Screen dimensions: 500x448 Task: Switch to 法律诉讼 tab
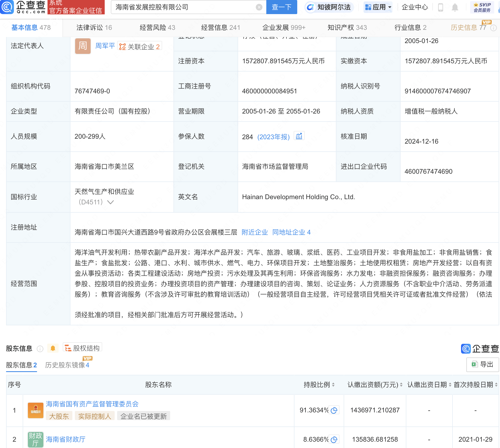[x=94, y=28]
